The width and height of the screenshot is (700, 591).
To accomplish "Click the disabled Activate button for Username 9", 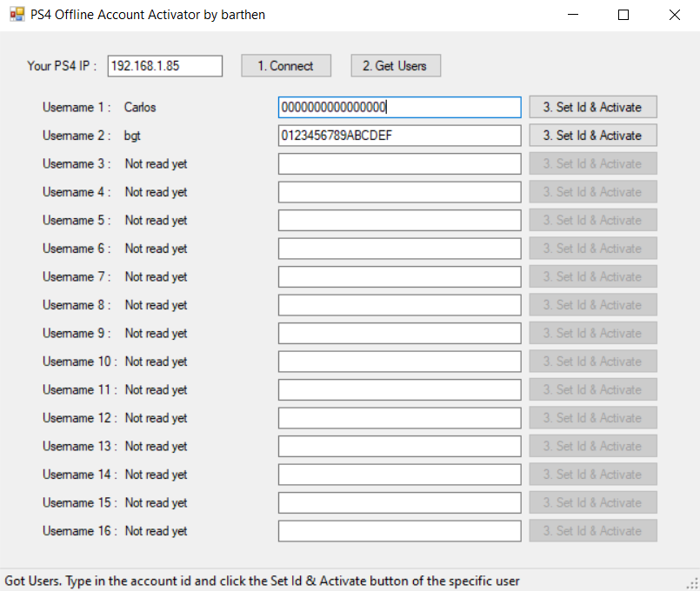I will coord(593,333).
